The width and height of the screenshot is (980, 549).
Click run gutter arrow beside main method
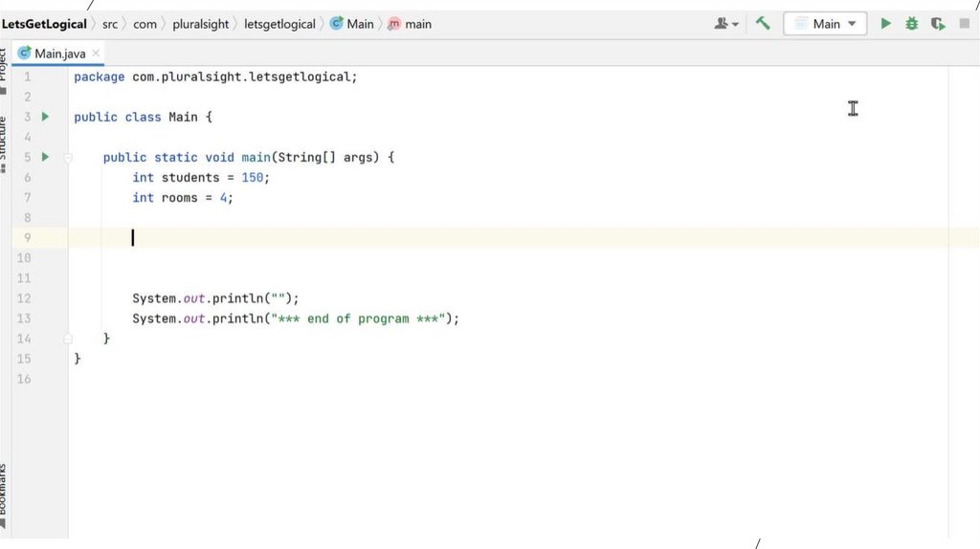click(x=45, y=157)
